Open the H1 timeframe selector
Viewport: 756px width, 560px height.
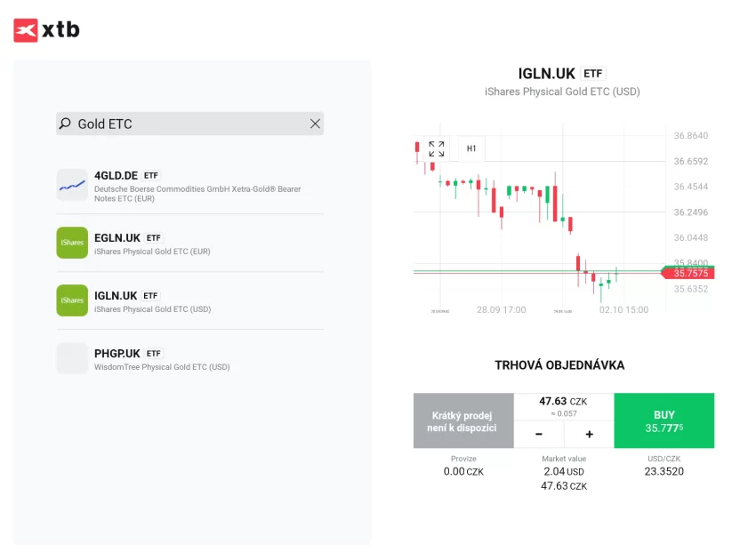[471, 148]
